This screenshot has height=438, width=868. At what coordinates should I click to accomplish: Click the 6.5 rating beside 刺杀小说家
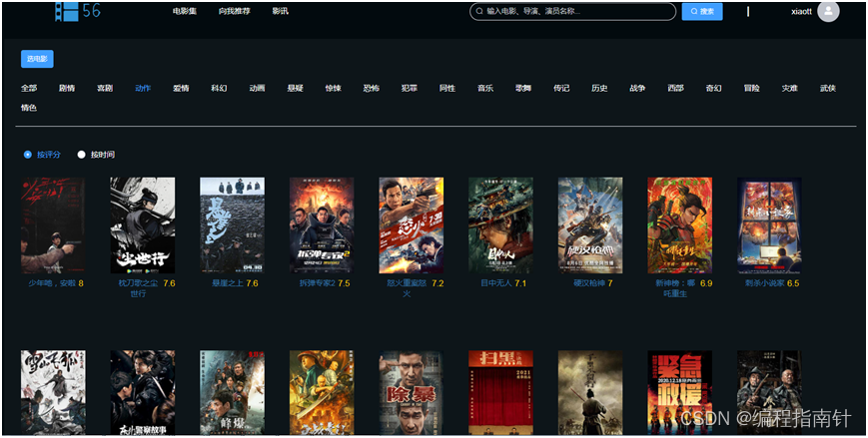tap(793, 283)
